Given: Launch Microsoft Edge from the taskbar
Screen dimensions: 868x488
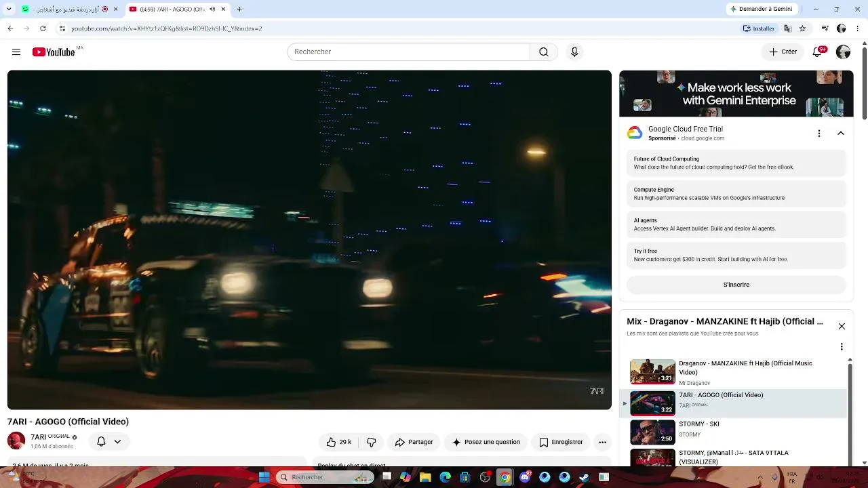Looking at the screenshot, I should [446, 477].
